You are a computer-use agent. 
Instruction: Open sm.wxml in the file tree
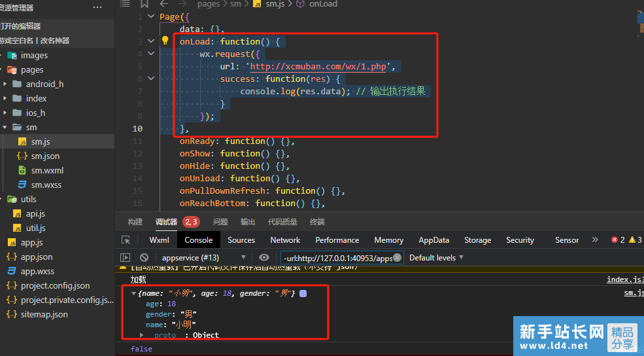coord(57,170)
